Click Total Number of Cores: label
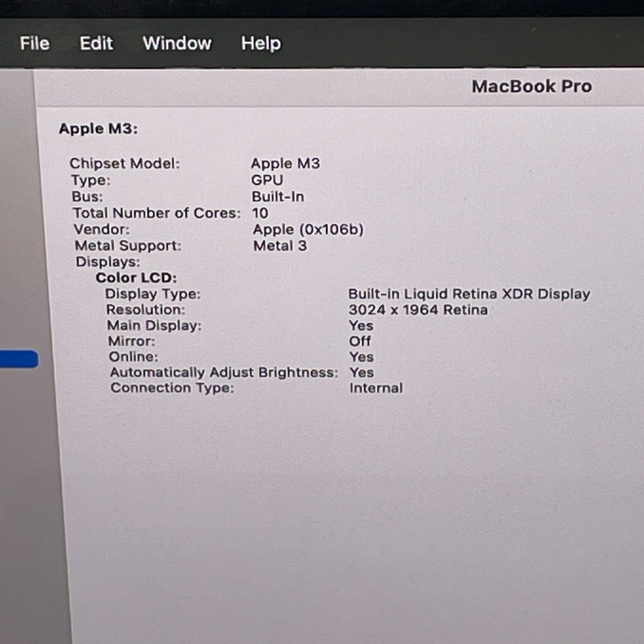Image resolution: width=644 pixels, height=644 pixels. 157,213
